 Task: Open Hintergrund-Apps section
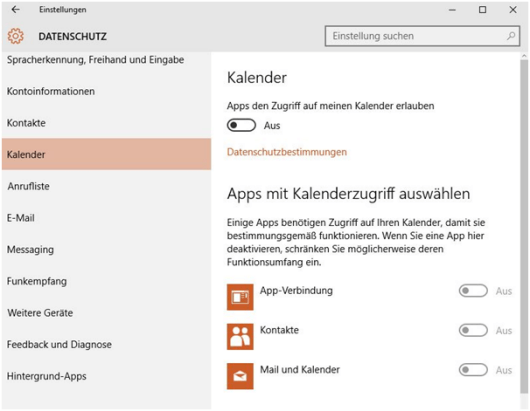tap(106, 376)
